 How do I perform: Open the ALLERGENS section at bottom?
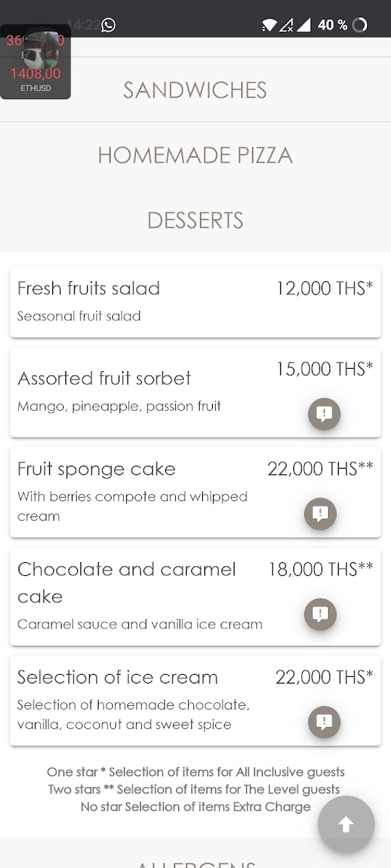coord(195,862)
